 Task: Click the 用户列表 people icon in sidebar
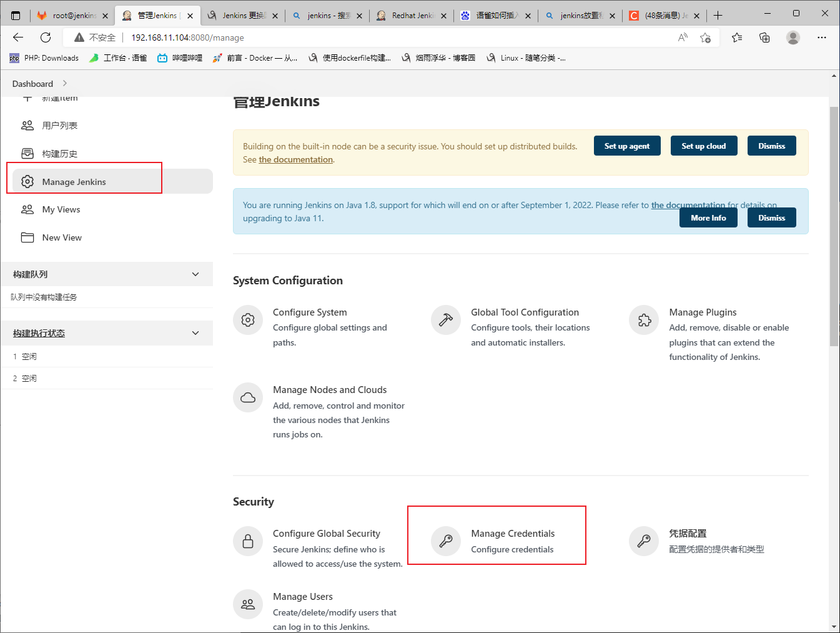coord(27,126)
